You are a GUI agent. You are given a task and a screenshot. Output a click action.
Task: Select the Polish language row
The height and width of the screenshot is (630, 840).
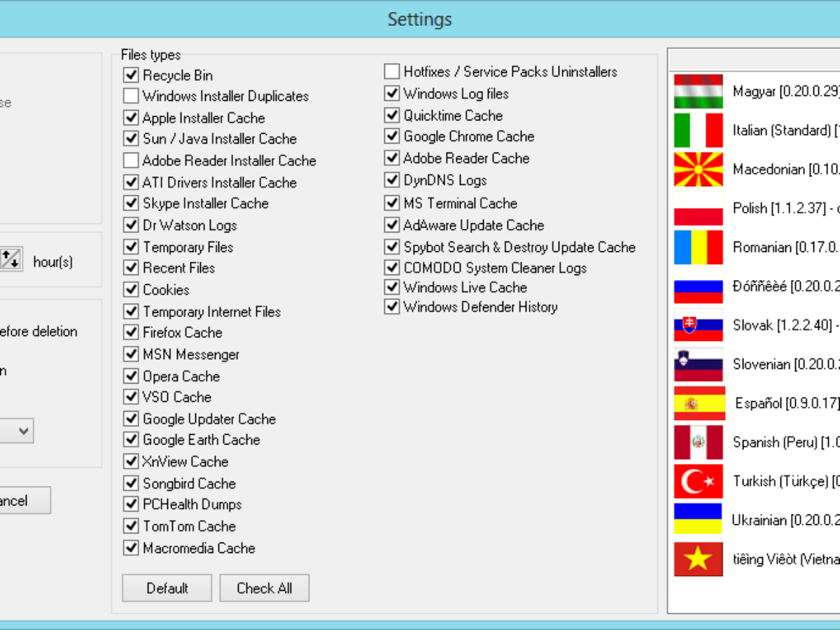pyautogui.click(x=755, y=208)
